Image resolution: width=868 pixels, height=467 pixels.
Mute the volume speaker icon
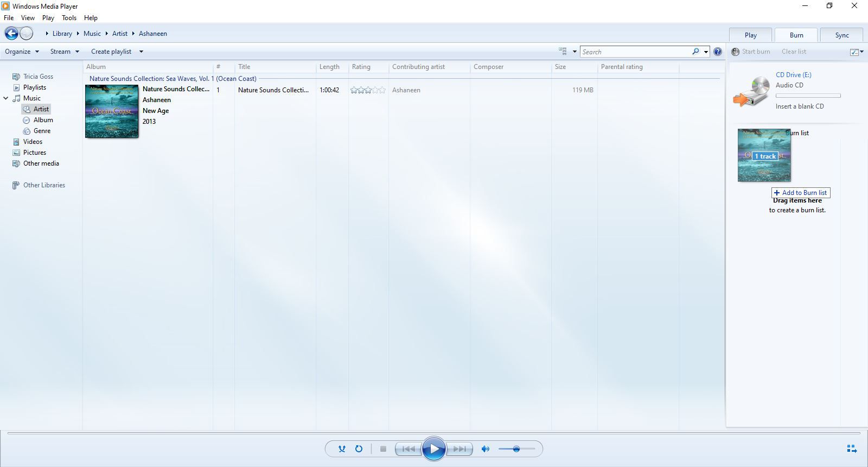486,449
